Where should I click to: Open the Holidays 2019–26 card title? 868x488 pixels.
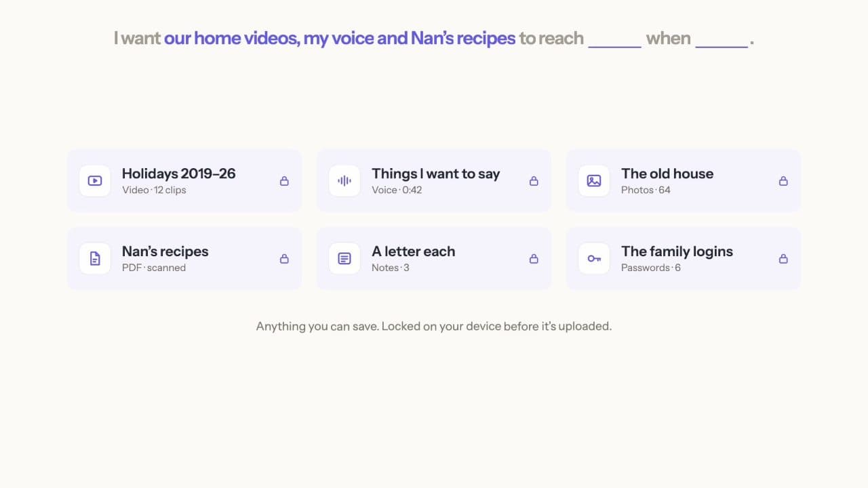click(x=179, y=174)
